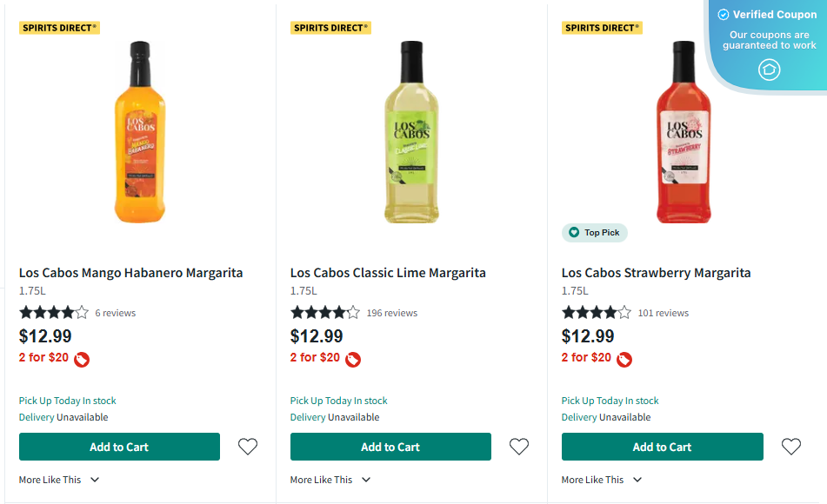This screenshot has height=504, width=827.
Task: Toggle favorite heart for Classic Lime Margarita
Action: pos(519,447)
